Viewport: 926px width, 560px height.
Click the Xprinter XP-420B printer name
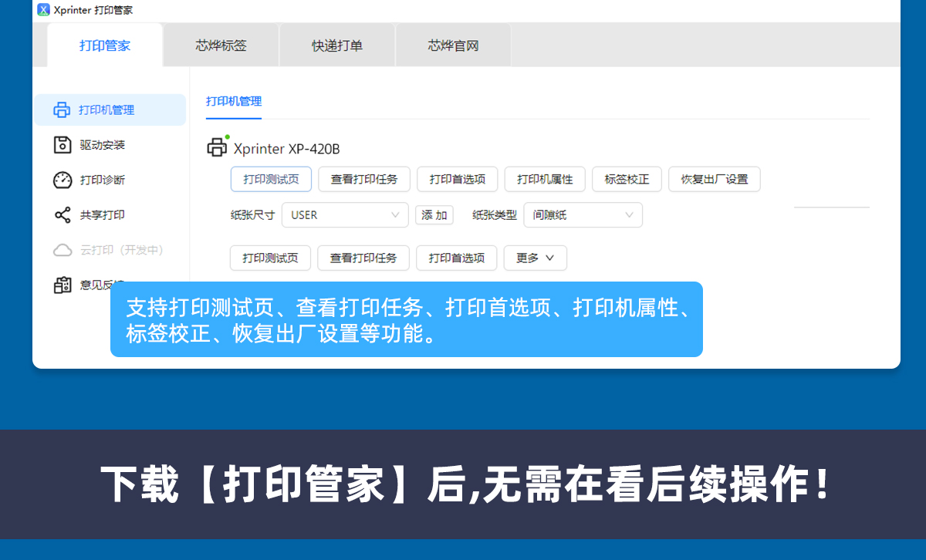click(286, 149)
